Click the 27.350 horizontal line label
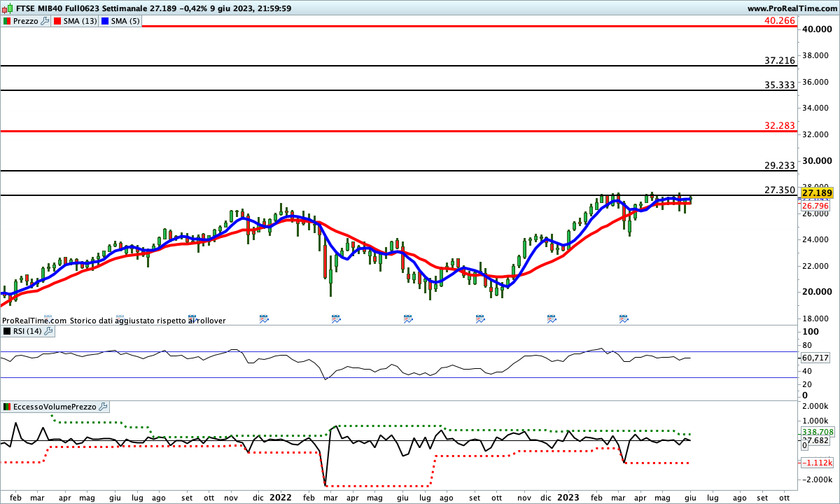Viewport: 840px width, 504px height. (x=780, y=190)
